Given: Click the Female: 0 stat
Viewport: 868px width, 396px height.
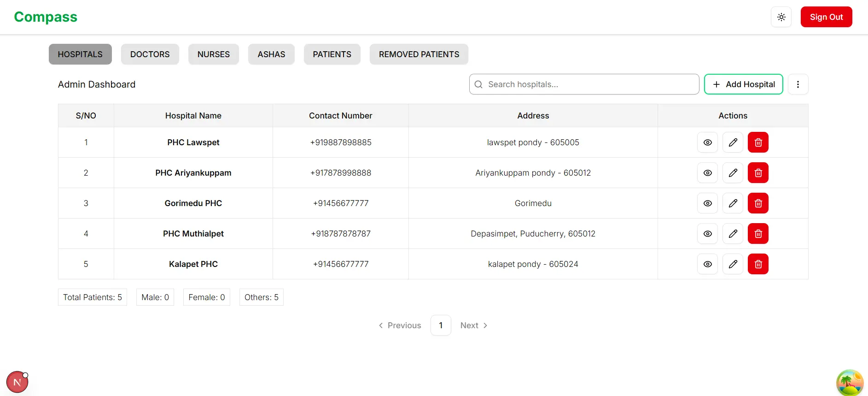Looking at the screenshot, I should pyautogui.click(x=207, y=297).
